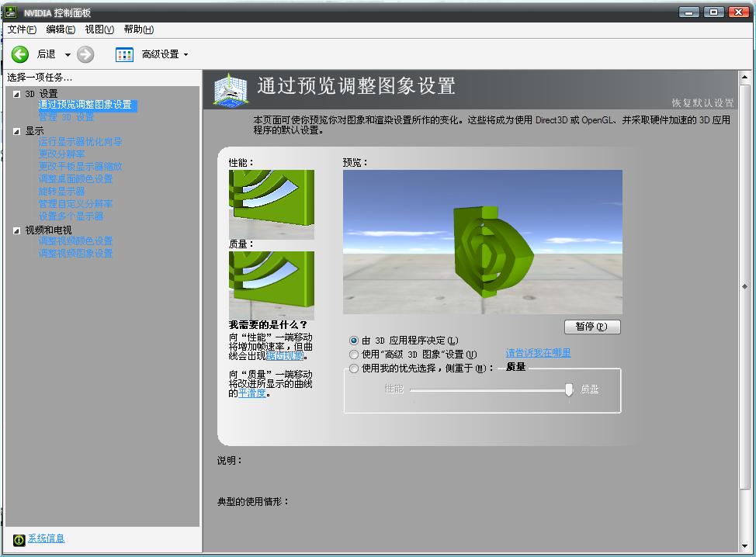Click the grid icon beside 高级设置

click(x=124, y=54)
